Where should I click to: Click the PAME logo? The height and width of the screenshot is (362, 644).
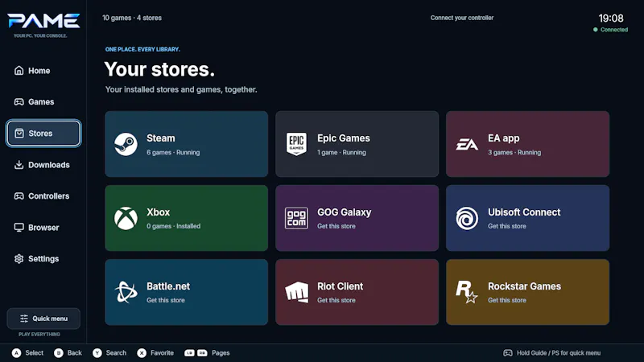click(x=43, y=21)
